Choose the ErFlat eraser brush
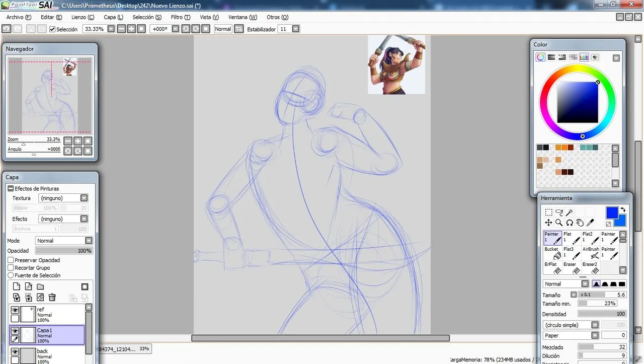This screenshot has height=364, width=644. 552,267
